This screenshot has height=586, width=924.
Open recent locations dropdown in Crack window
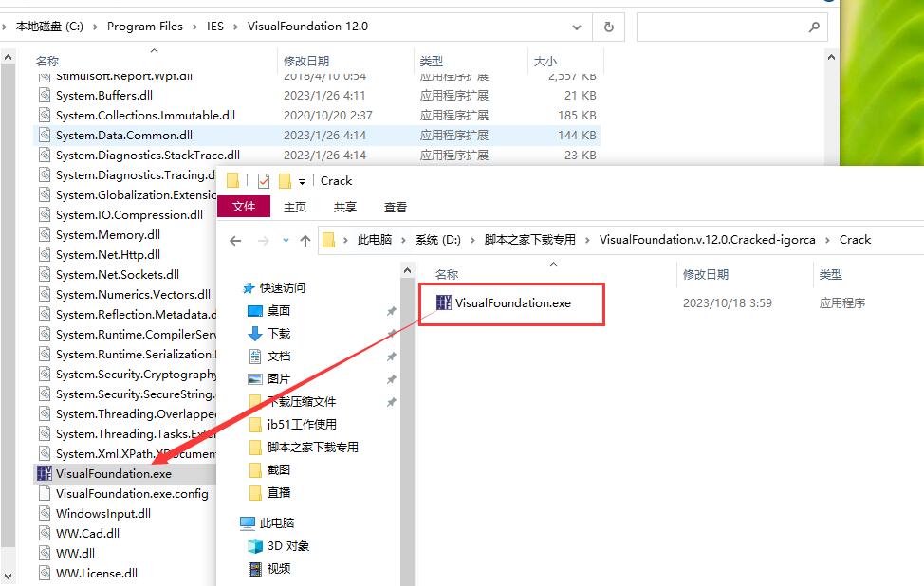pos(286,240)
